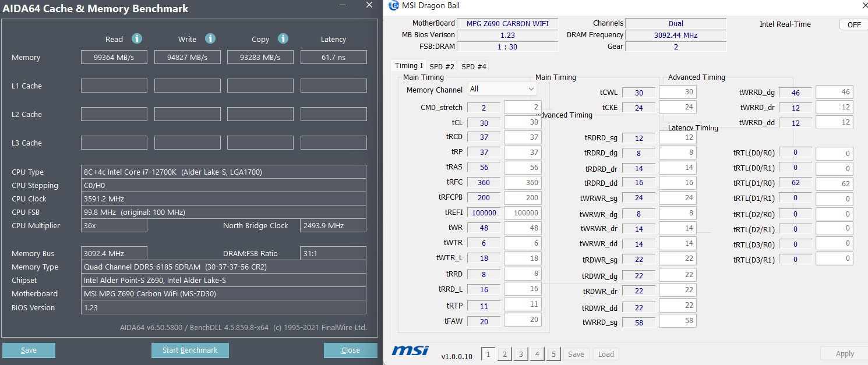
Task: Click the tRCD editable input field
Action: point(523,137)
